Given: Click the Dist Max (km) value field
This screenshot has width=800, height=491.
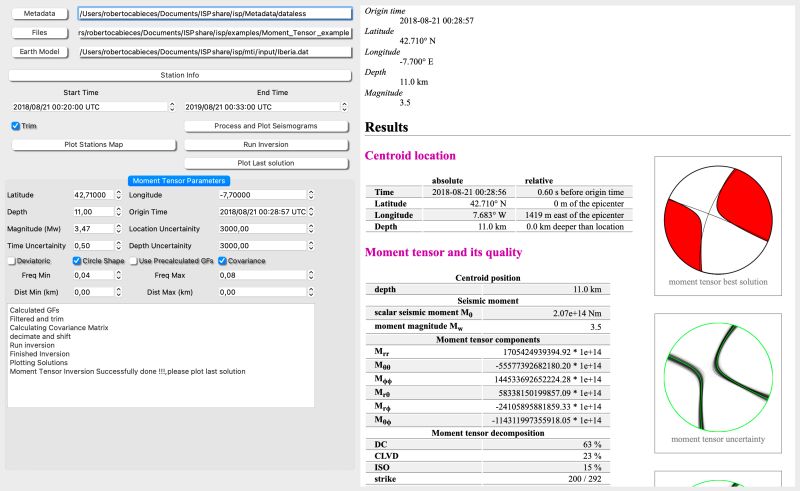Looking at the screenshot, I should click(262, 292).
